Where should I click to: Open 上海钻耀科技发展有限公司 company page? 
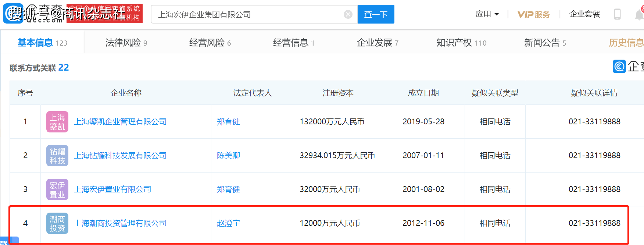click(x=121, y=156)
